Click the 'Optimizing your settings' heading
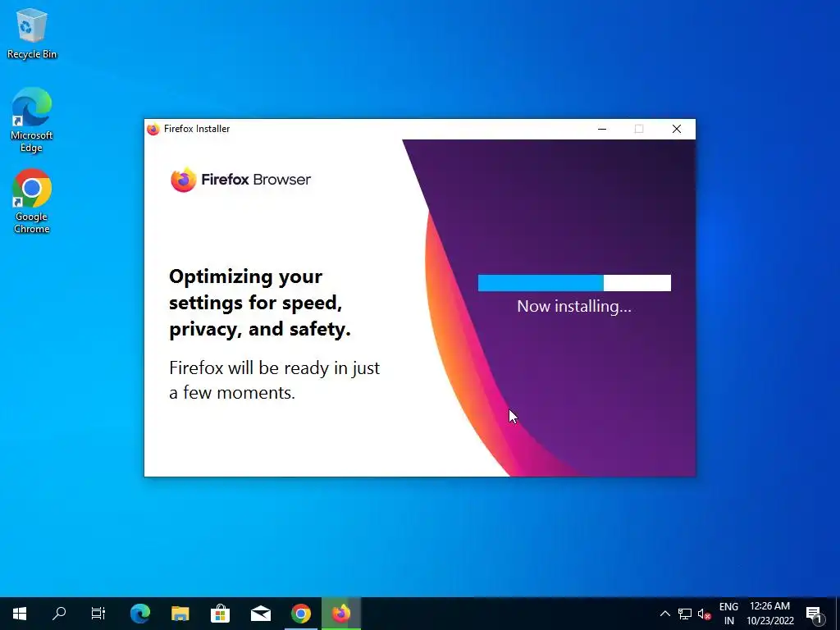Image resolution: width=840 pixels, height=630 pixels. coord(260,303)
